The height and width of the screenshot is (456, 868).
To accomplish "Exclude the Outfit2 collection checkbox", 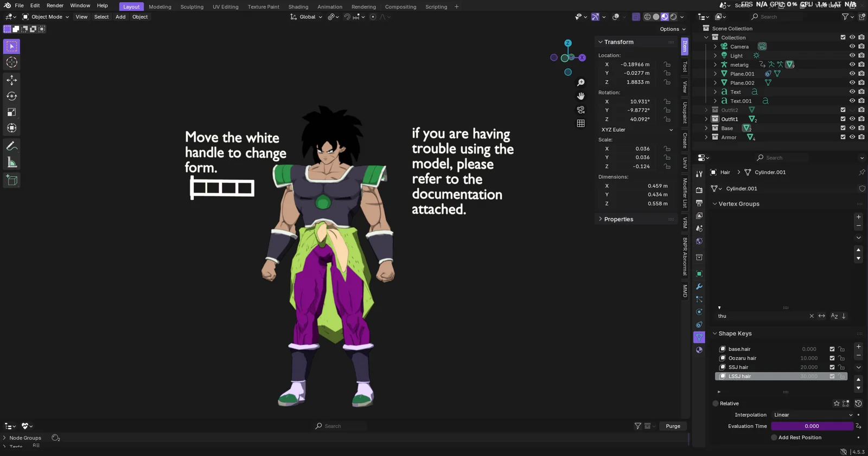I will [x=843, y=110].
